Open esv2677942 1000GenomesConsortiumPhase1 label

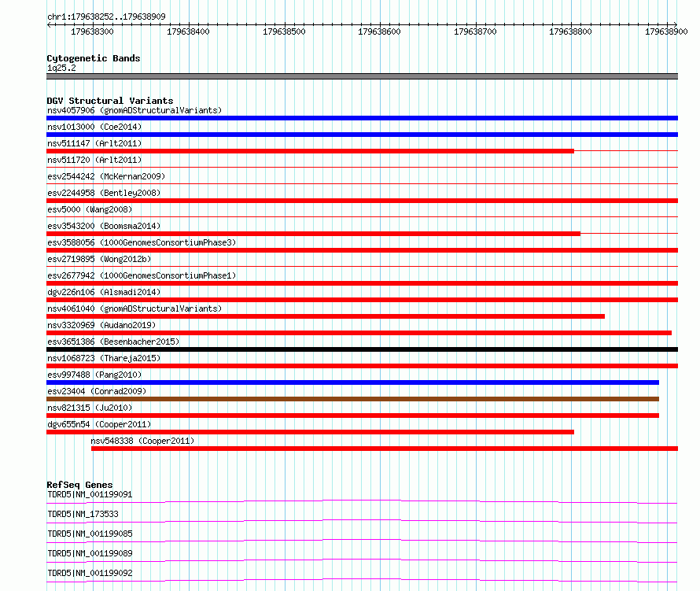click(x=142, y=275)
